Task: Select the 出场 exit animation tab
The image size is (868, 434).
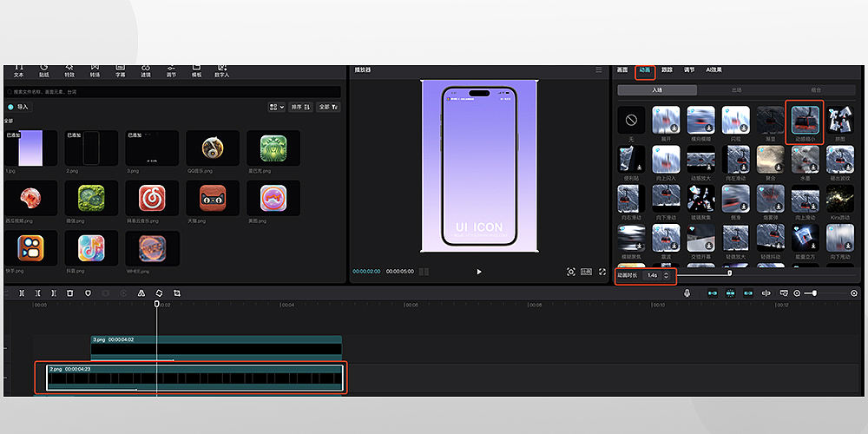Action: click(x=736, y=89)
